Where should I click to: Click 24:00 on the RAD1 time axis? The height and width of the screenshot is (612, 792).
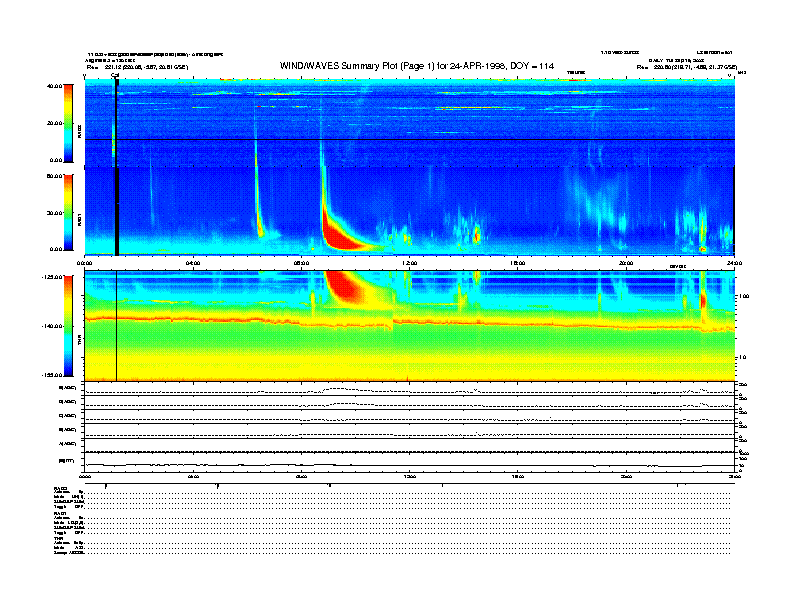(734, 263)
